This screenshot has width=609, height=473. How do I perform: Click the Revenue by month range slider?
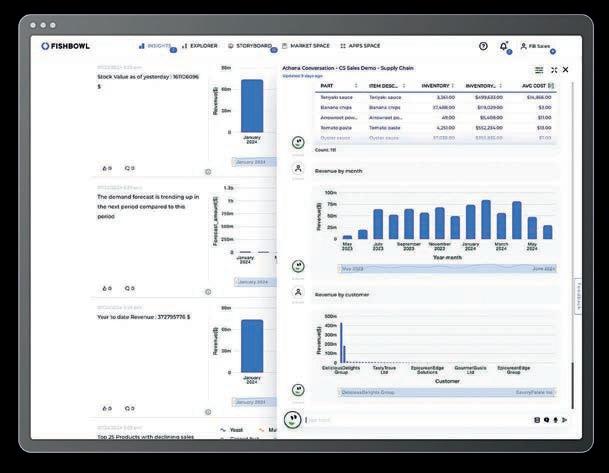click(447, 269)
